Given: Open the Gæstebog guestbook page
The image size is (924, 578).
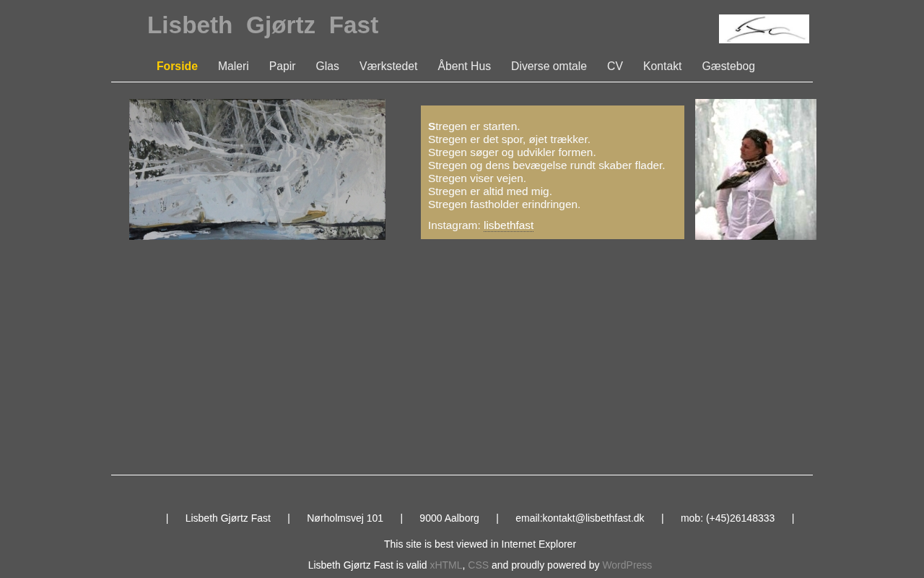Looking at the screenshot, I should click(728, 66).
